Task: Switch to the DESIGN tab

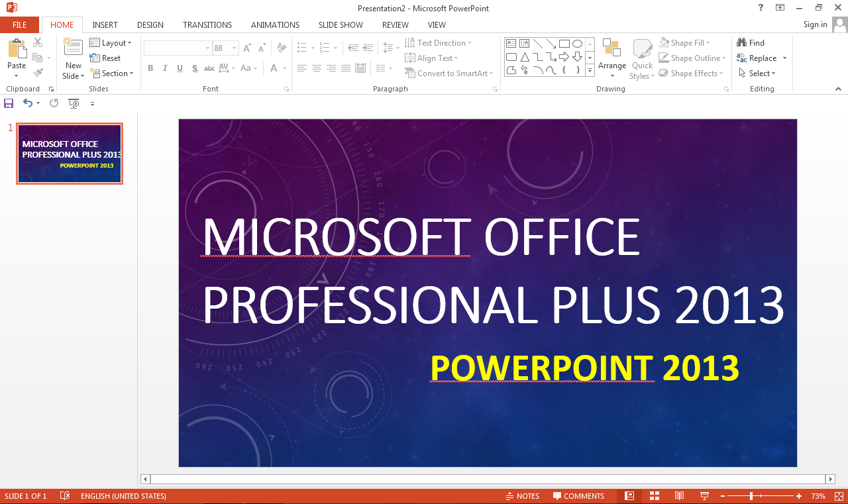Action: click(x=150, y=25)
